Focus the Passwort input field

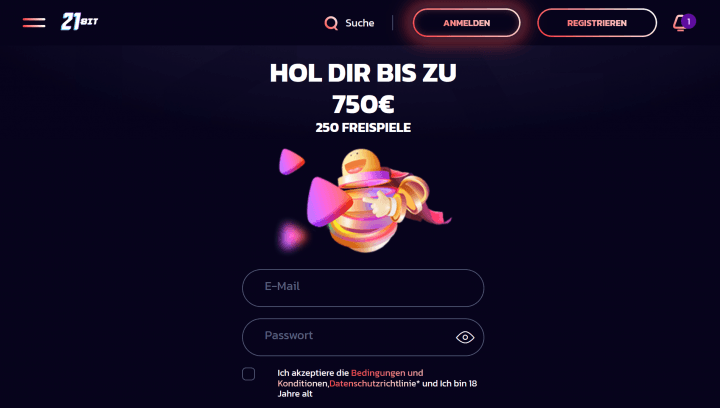pyautogui.click(x=363, y=337)
